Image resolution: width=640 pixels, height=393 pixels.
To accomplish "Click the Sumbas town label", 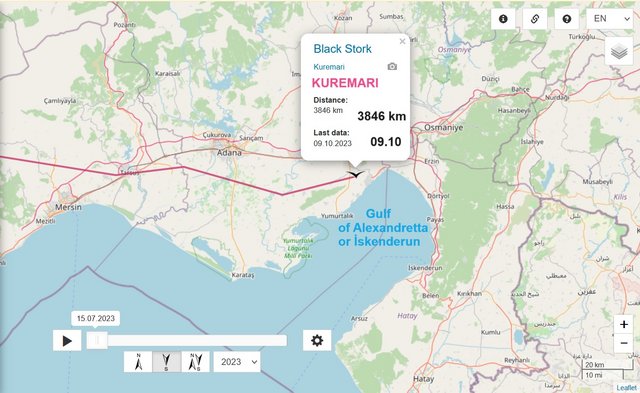I will (391, 17).
